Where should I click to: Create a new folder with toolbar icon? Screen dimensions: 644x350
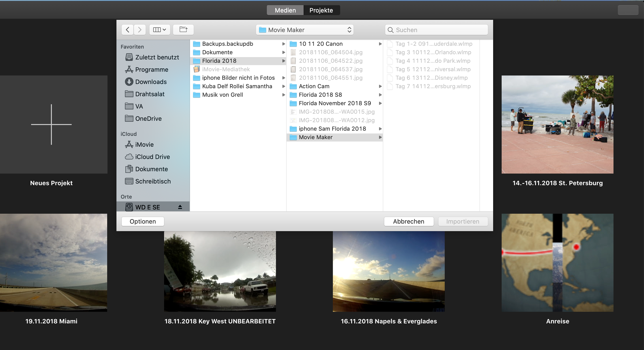[183, 30]
